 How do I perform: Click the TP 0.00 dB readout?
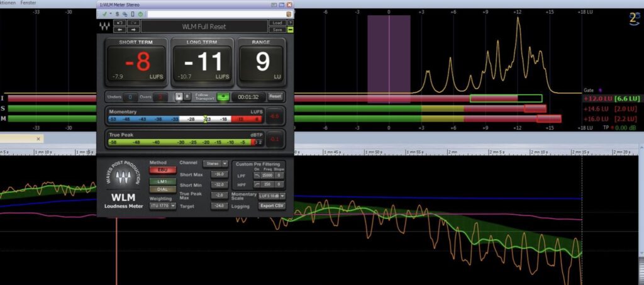click(621, 128)
